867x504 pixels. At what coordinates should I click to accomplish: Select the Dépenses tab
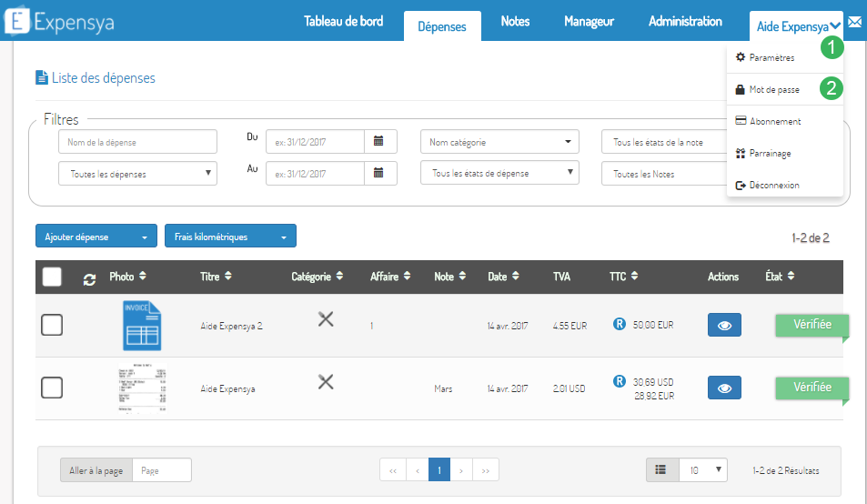[x=442, y=26]
